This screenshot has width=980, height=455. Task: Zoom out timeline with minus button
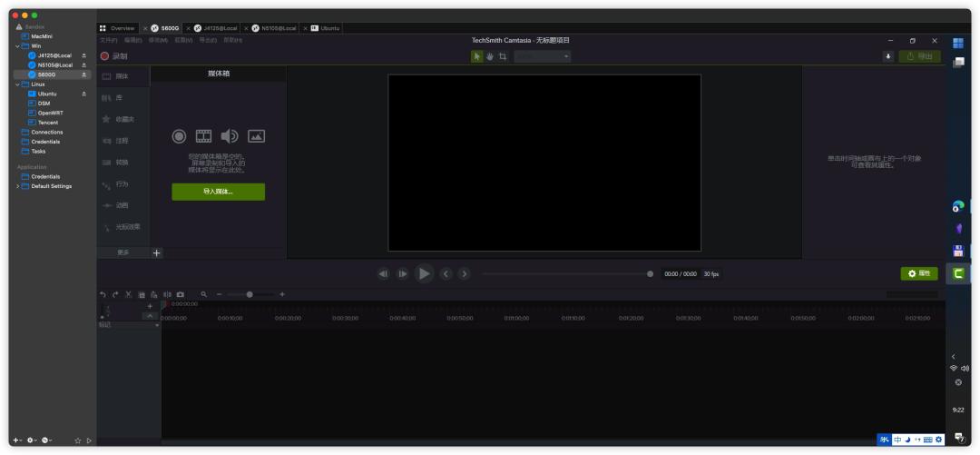point(219,294)
